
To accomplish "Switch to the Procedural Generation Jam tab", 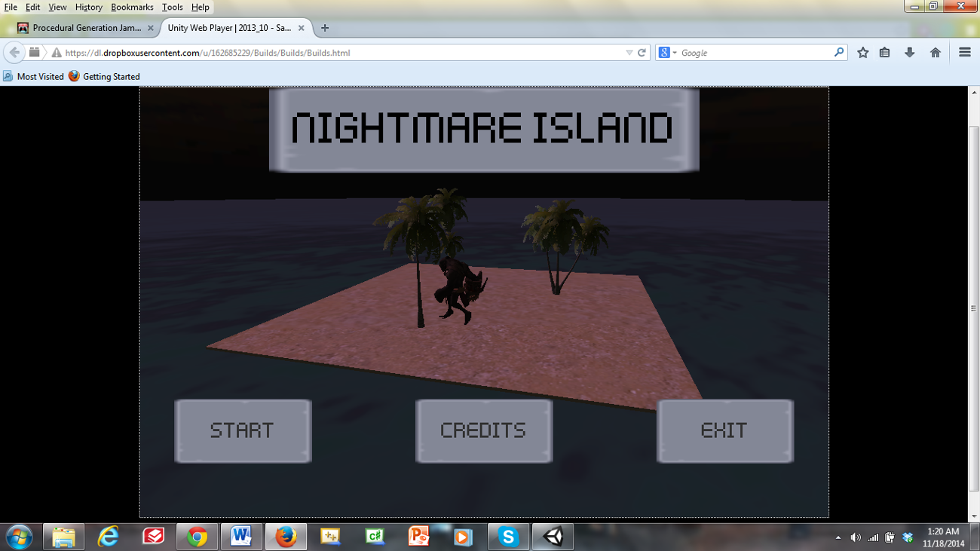I will pos(83,27).
